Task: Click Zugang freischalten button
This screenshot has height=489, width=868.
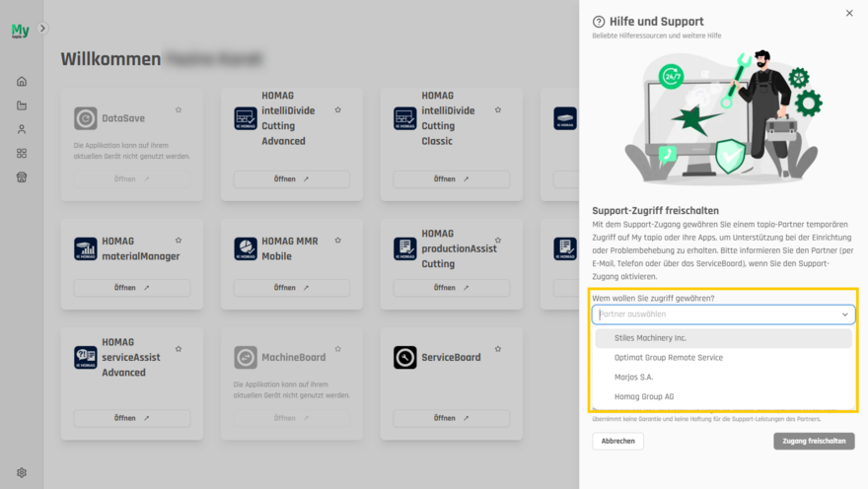Action: (x=815, y=441)
